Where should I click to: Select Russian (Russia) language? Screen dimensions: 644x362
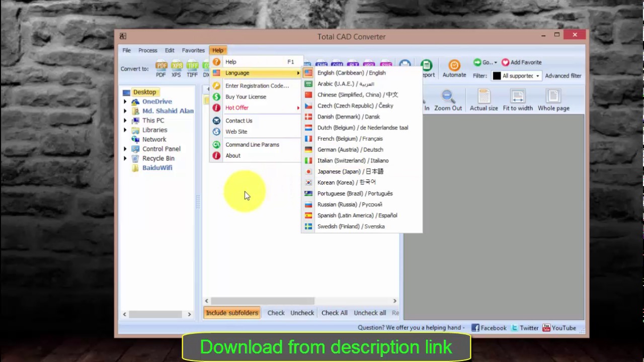361,205
